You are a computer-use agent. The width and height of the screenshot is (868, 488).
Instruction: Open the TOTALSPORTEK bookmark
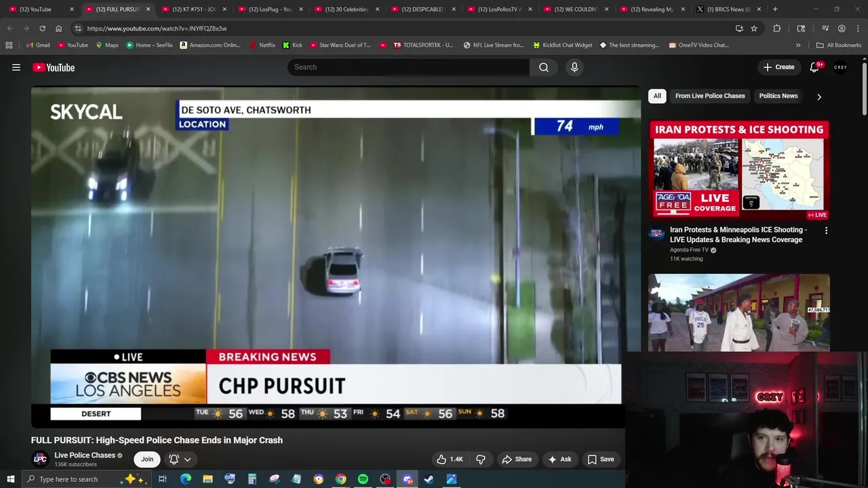(x=423, y=45)
